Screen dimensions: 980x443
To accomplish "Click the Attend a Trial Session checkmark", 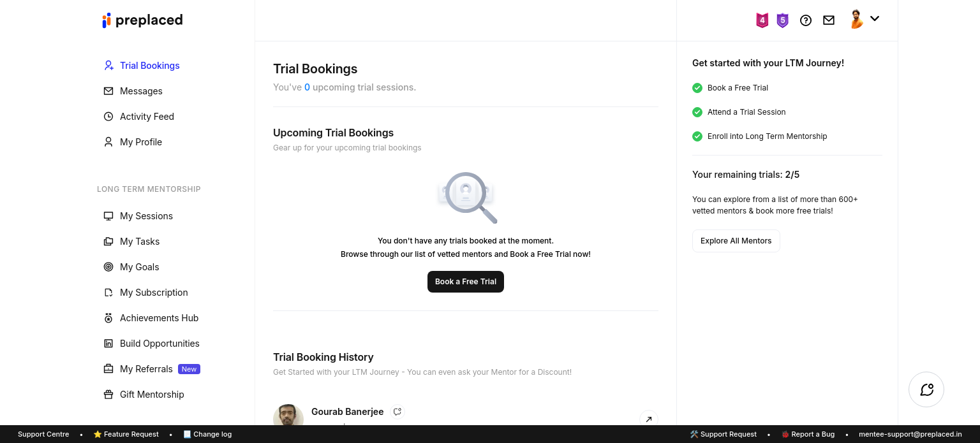I will [x=697, y=112].
